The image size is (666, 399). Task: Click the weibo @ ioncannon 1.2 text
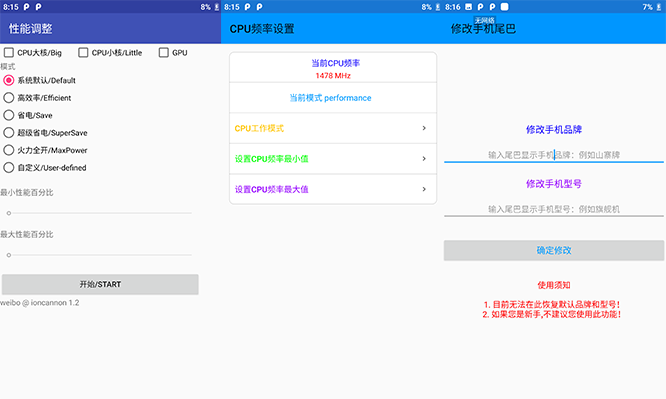[40, 303]
